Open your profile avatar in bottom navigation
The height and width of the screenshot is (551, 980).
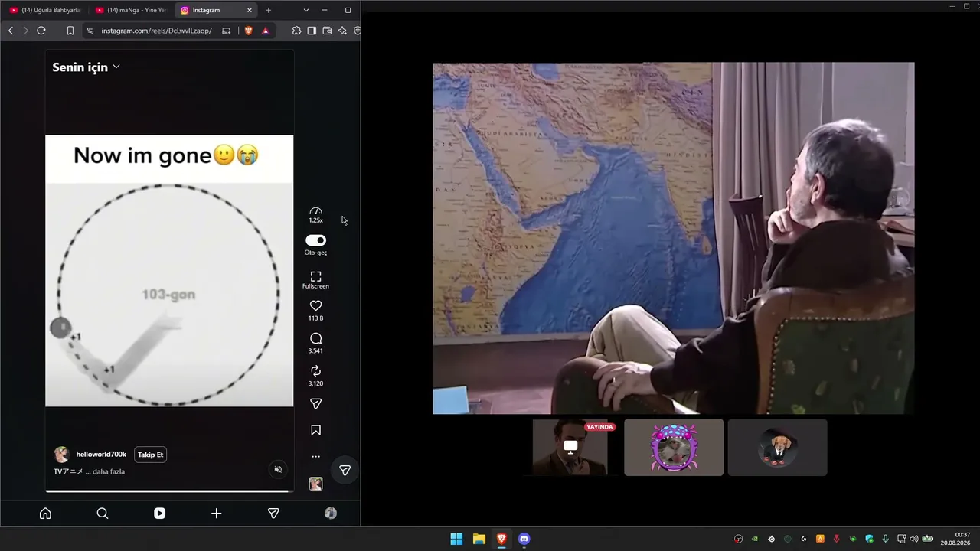330,514
